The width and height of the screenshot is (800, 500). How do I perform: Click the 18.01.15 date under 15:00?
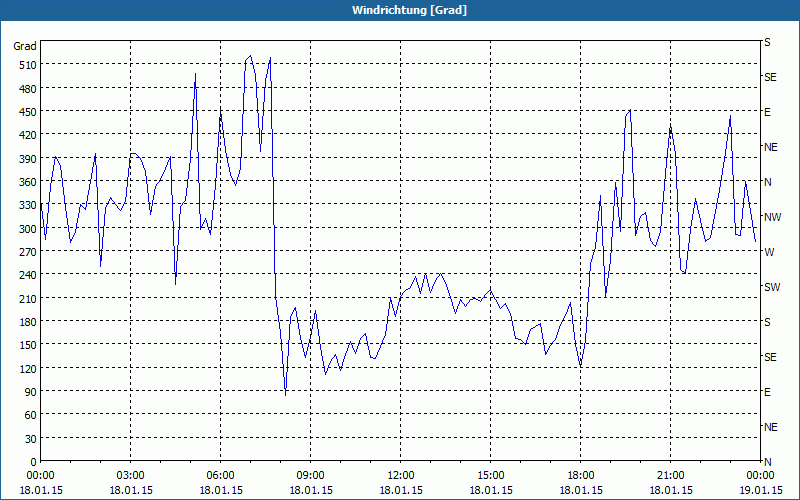click(x=491, y=490)
